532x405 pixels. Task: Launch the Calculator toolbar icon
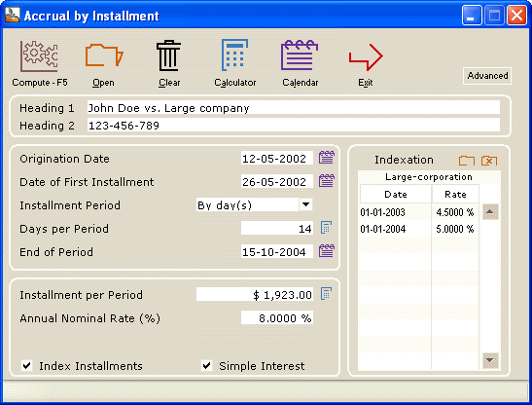click(234, 55)
